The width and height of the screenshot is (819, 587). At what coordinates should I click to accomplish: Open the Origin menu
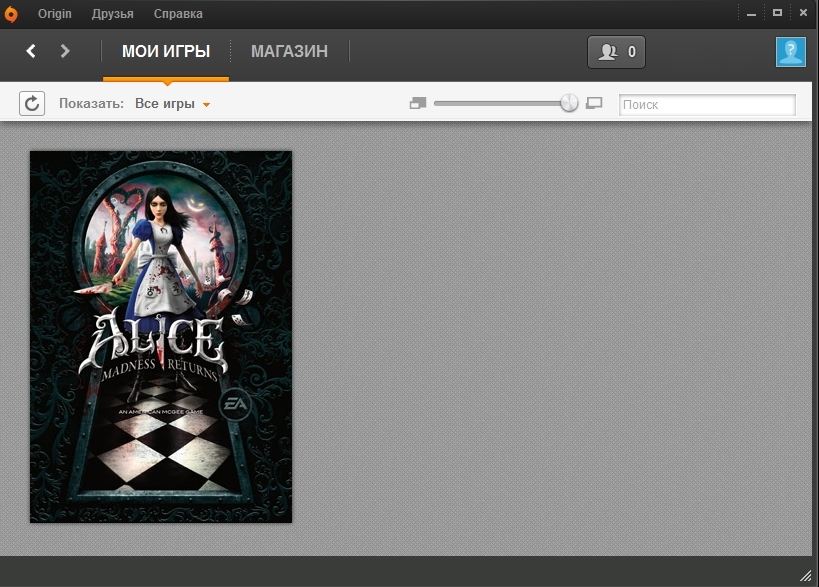pos(54,14)
